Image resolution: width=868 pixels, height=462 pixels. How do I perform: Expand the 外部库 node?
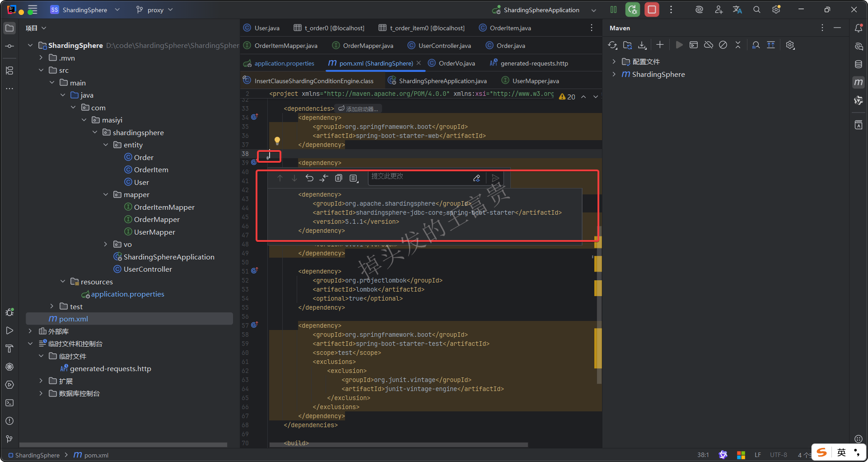[30, 331]
